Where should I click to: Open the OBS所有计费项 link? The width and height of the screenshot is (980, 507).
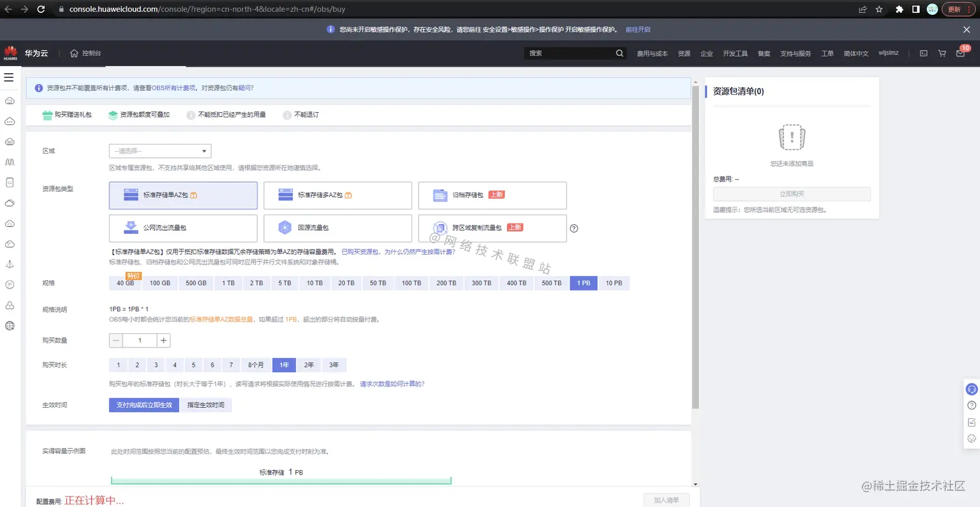pos(173,88)
